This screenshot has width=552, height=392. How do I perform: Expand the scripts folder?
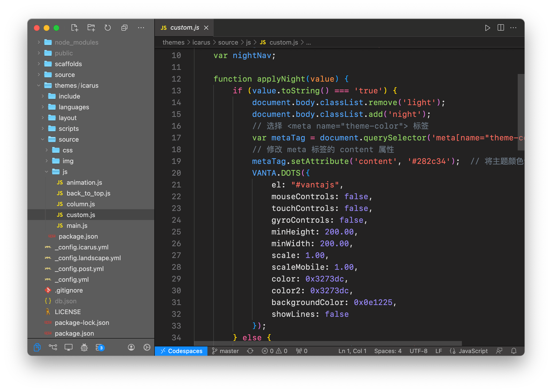pos(91,129)
